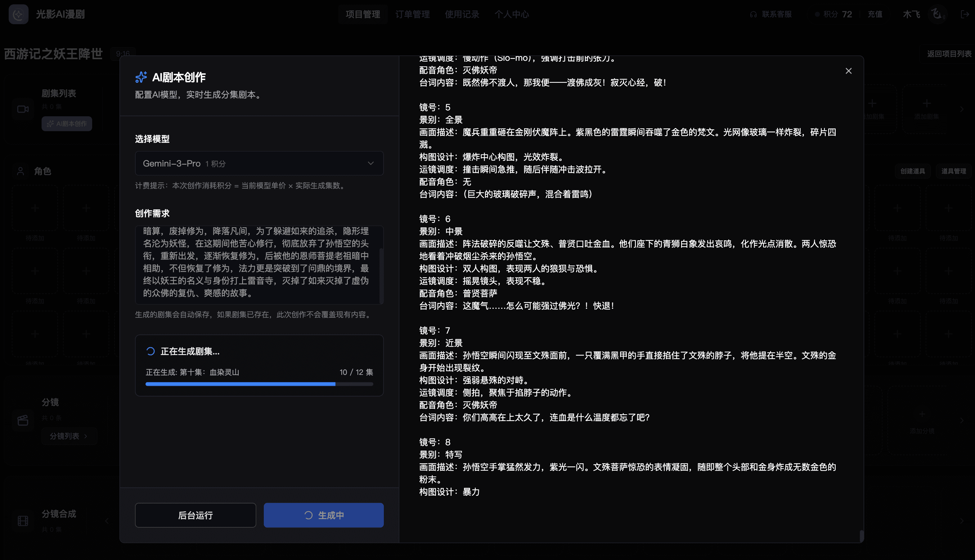Click the 分镜合成 film strip icon

(23, 521)
